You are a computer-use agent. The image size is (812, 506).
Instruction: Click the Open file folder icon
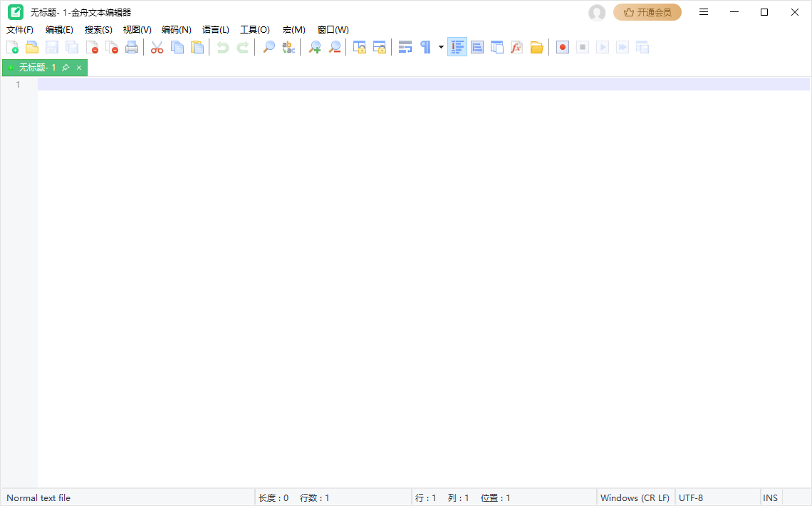(32, 47)
